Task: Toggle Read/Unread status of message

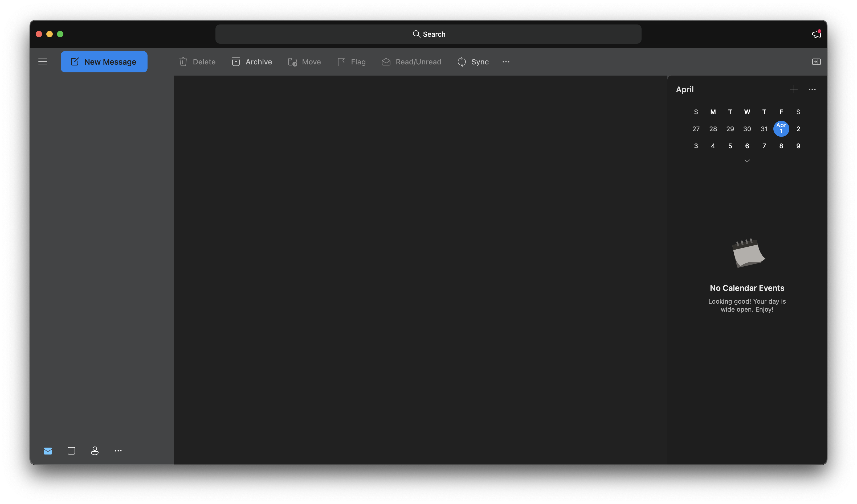Action: click(x=411, y=61)
